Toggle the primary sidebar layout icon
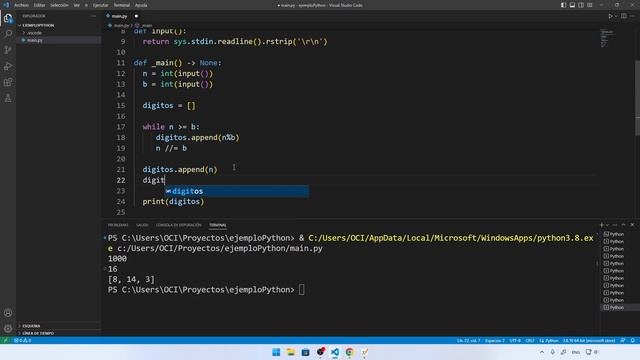Viewport: 640px width, 360px height. point(563,5)
